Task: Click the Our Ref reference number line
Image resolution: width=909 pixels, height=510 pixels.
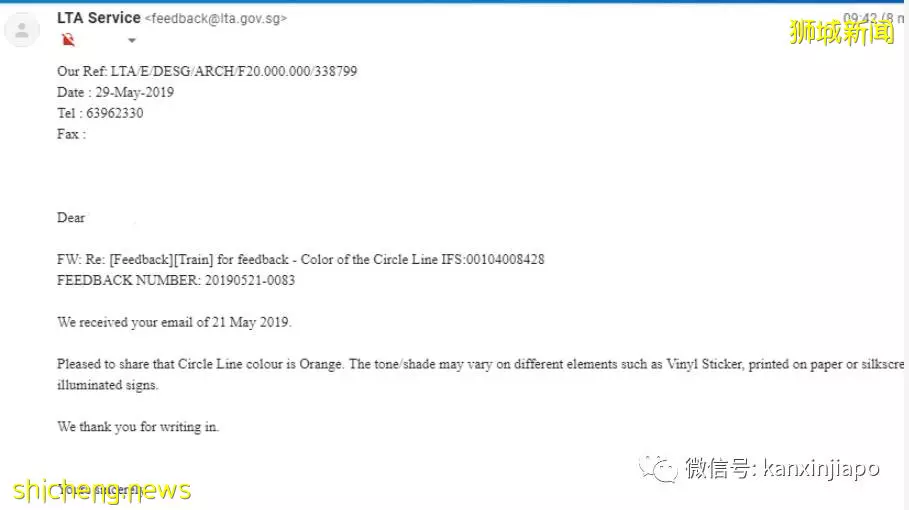Action: 207,71
